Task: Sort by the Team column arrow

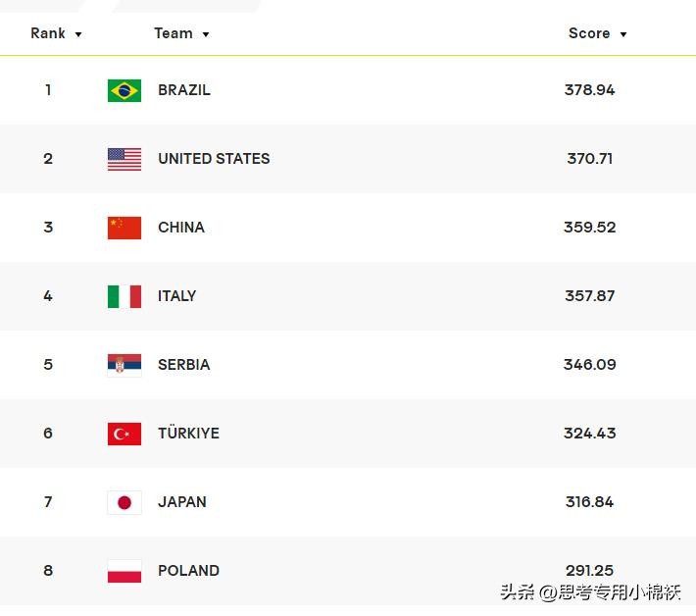Action: (206, 34)
